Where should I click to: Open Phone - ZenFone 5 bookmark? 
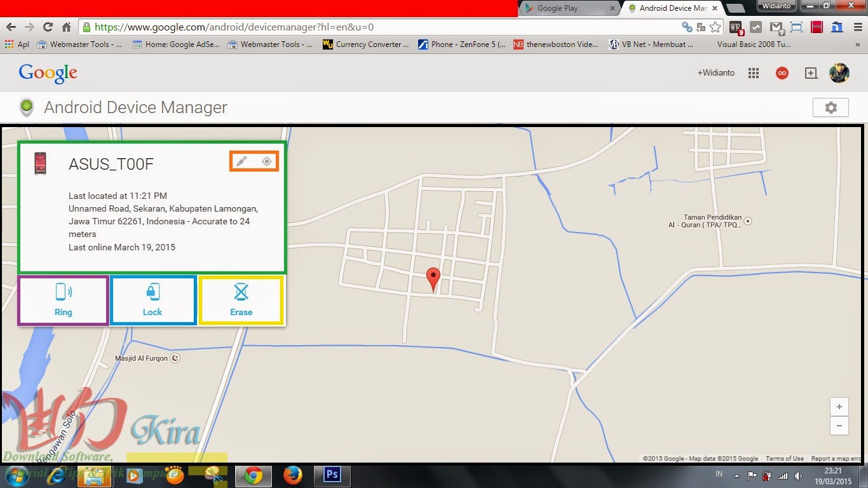pyautogui.click(x=462, y=44)
